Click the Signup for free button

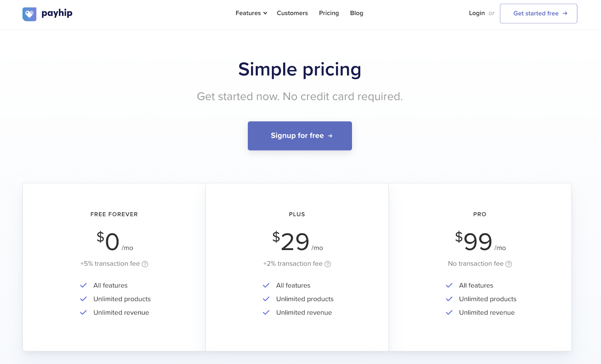coord(300,136)
